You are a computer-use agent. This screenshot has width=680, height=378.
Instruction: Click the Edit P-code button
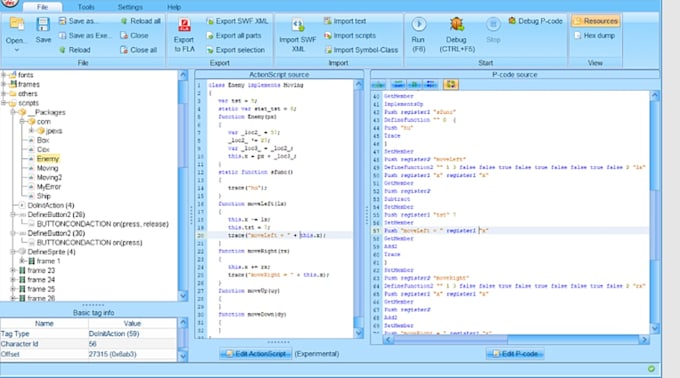click(x=515, y=354)
